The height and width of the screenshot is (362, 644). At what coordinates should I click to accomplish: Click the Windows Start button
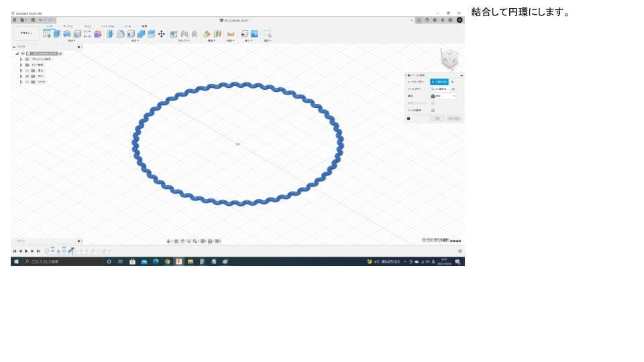click(16, 261)
